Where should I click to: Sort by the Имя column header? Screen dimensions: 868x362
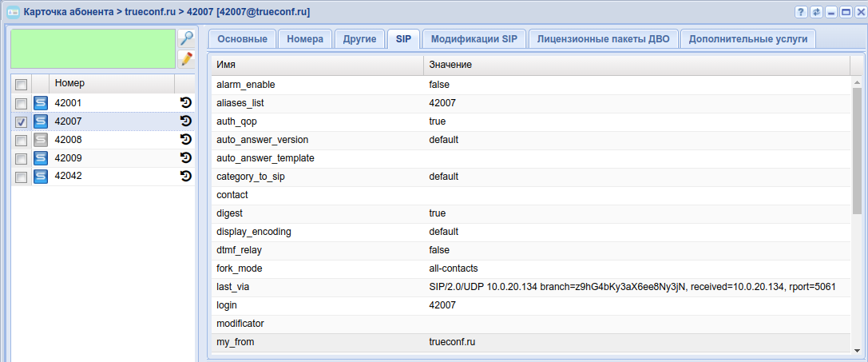tap(316, 64)
